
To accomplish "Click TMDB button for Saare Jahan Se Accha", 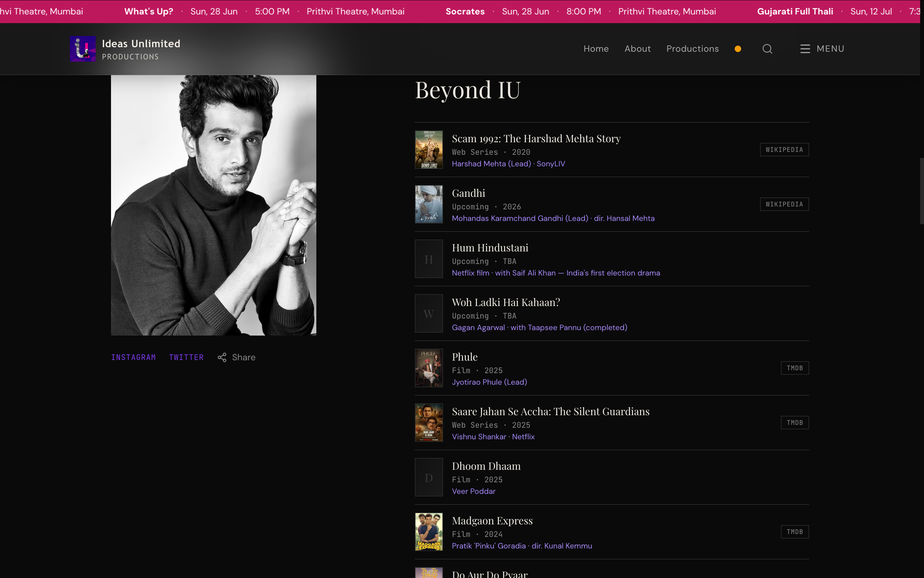I will point(795,422).
